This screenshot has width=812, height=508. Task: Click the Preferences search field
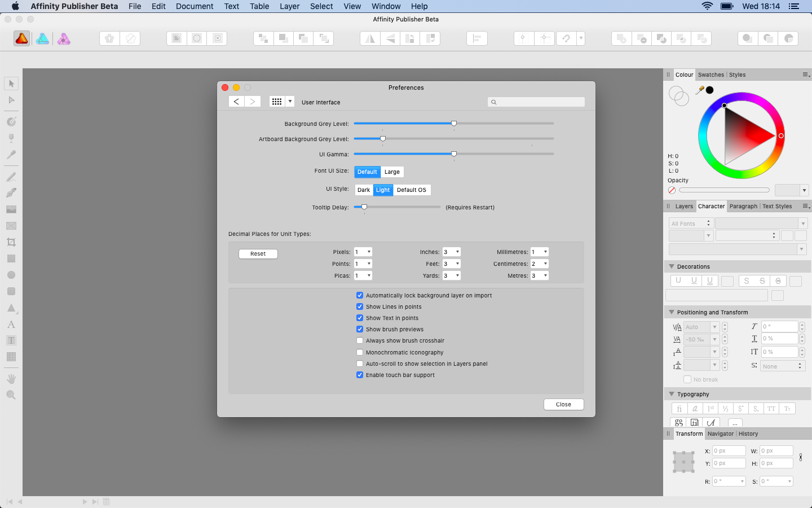click(536, 102)
